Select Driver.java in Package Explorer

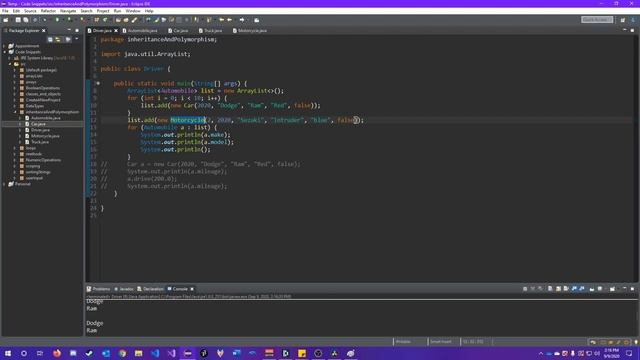[40, 130]
